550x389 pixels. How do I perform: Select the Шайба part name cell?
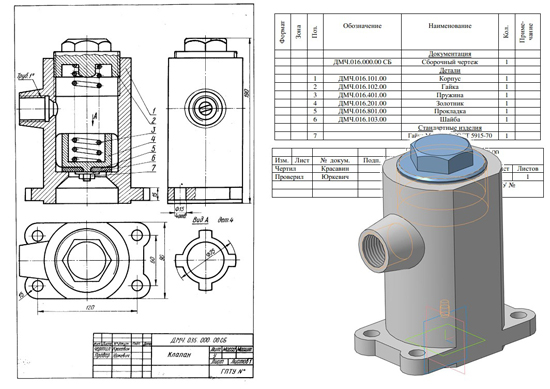[x=450, y=120]
